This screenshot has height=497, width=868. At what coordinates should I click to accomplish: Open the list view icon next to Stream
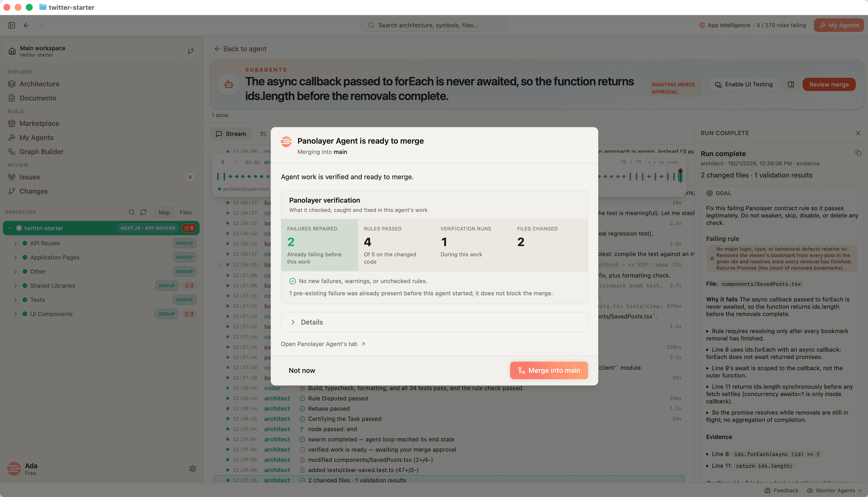263,134
